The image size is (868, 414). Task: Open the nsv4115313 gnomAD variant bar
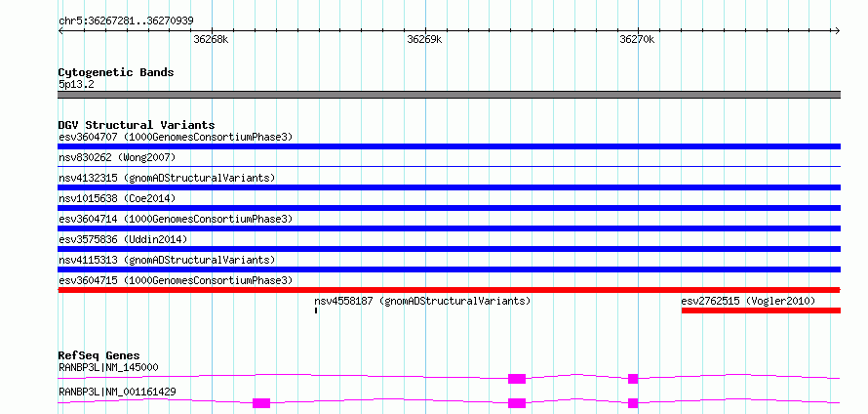click(449, 269)
